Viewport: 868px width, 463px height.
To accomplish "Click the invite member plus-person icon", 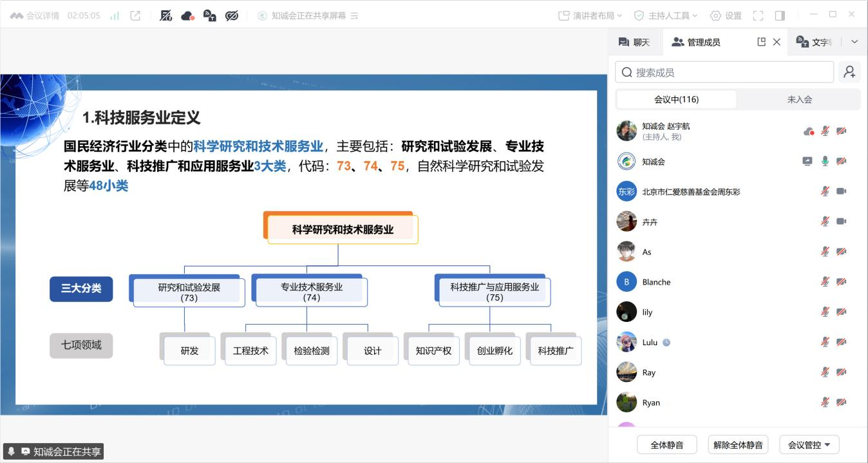I will point(849,72).
